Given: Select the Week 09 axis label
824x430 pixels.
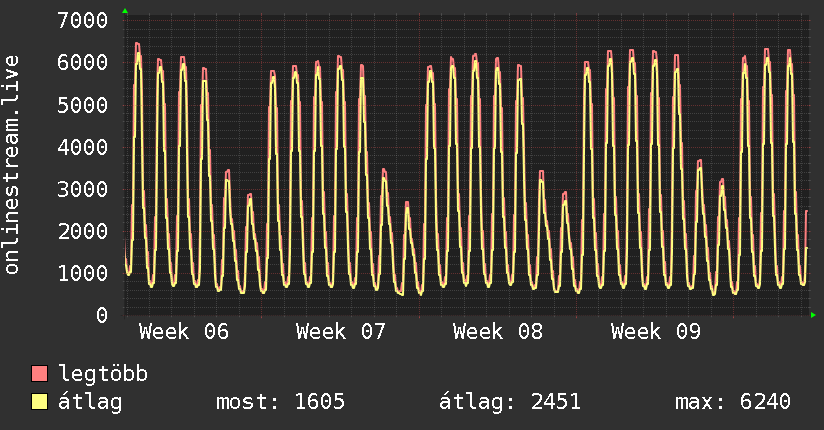Looking at the screenshot, I should click(656, 332).
